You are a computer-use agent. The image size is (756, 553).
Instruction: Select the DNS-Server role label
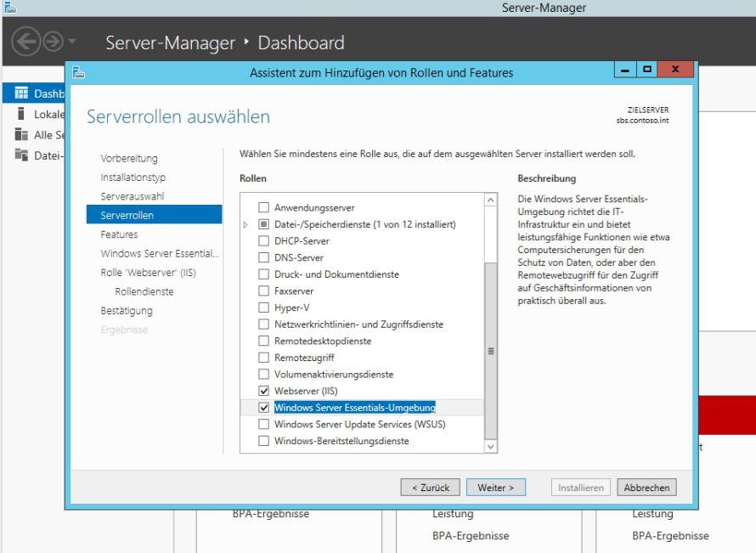tap(299, 257)
